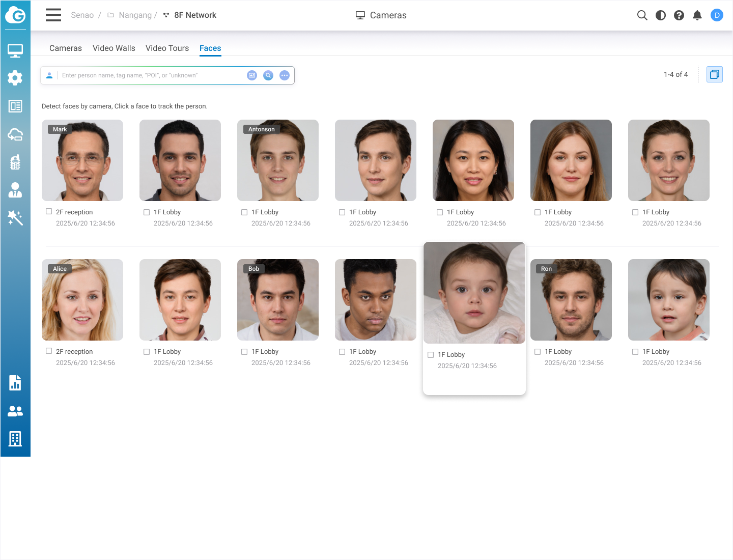Open the magic wand tool in sidebar
The width and height of the screenshot is (733, 560).
click(15, 218)
